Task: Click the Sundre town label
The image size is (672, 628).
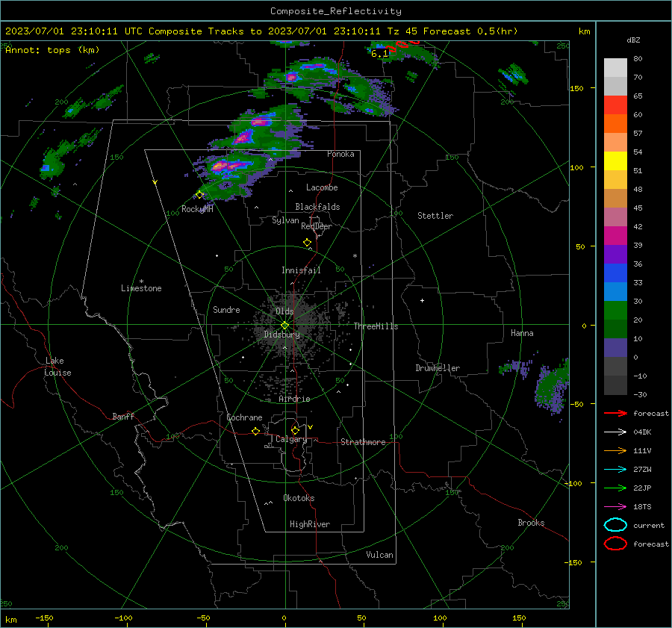Action: [226, 309]
